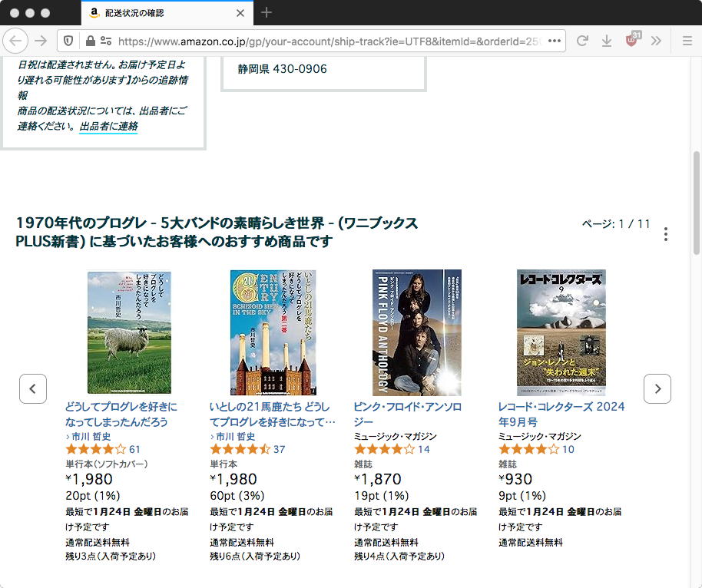Open the tracking protection shield icon
The height and width of the screenshot is (588, 702).
(68, 41)
